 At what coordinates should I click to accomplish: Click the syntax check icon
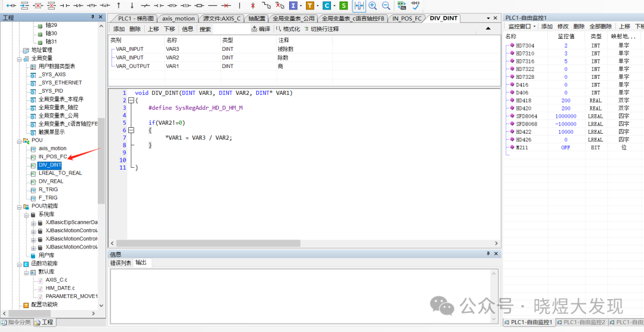(x=415, y=5)
